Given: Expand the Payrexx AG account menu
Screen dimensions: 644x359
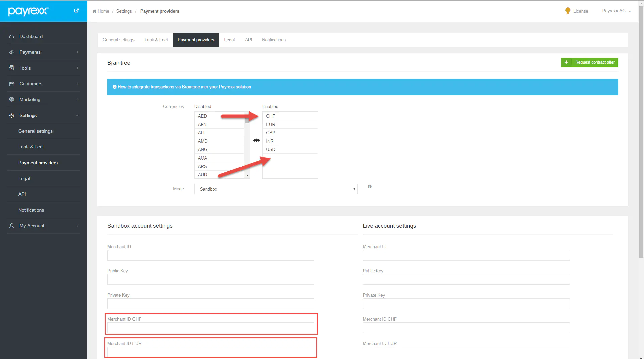Looking at the screenshot, I should 616,11.
